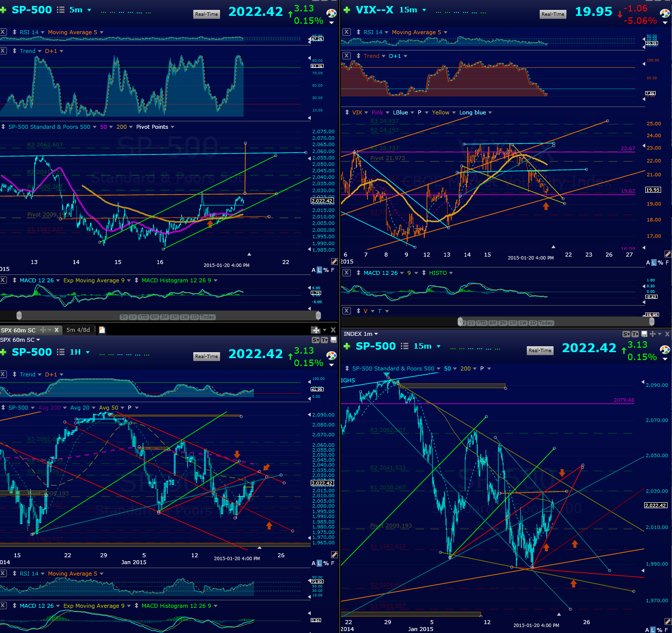Switch to the 5m 4/8d tab
This screenshot has width=672, height=633.
click(x=78, y=330)
